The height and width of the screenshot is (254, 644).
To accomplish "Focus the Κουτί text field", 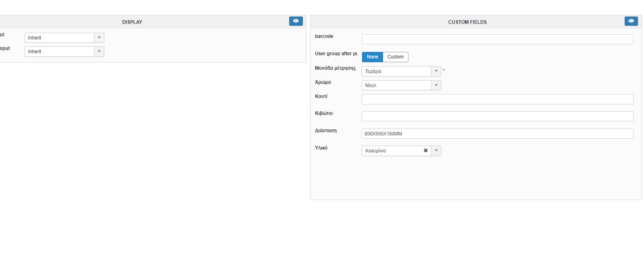I will point(497,99).
